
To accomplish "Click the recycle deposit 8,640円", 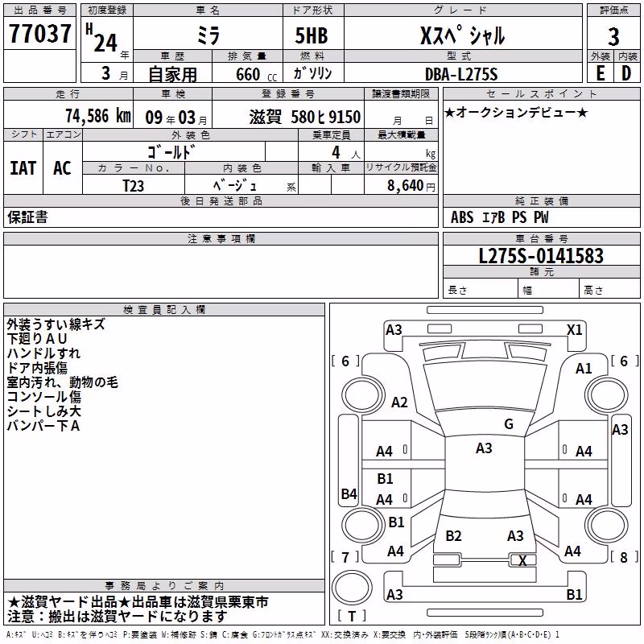I will (x=411, y=186).
